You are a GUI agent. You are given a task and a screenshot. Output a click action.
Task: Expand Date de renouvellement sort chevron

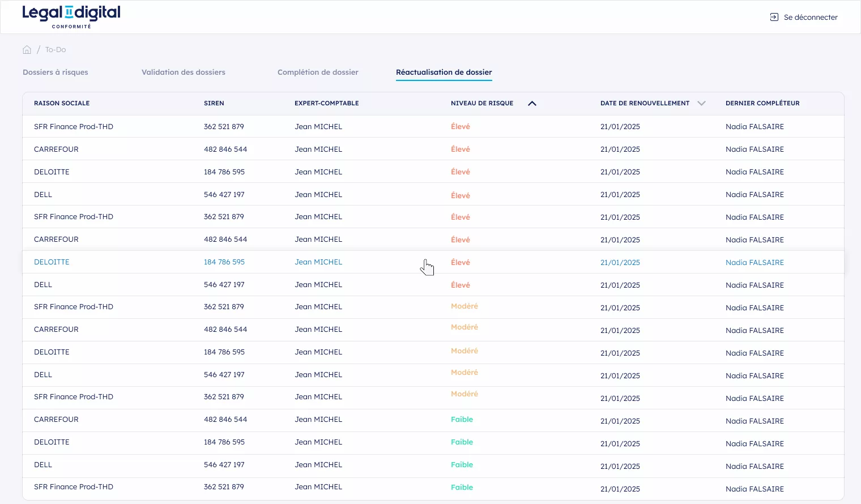701,103
